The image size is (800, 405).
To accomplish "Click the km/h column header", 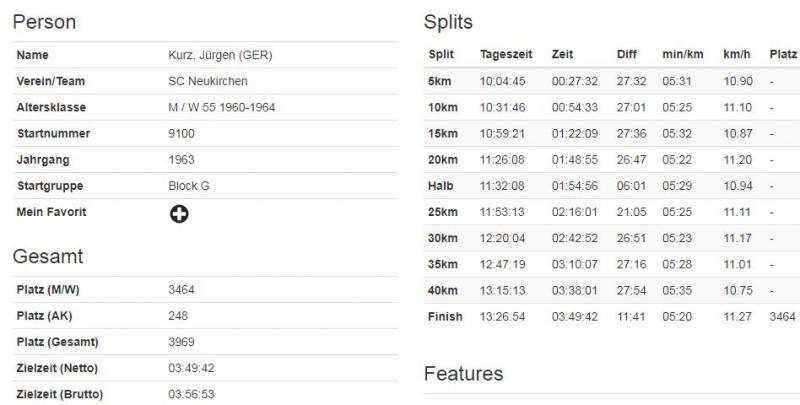I will tap(737, 55).
